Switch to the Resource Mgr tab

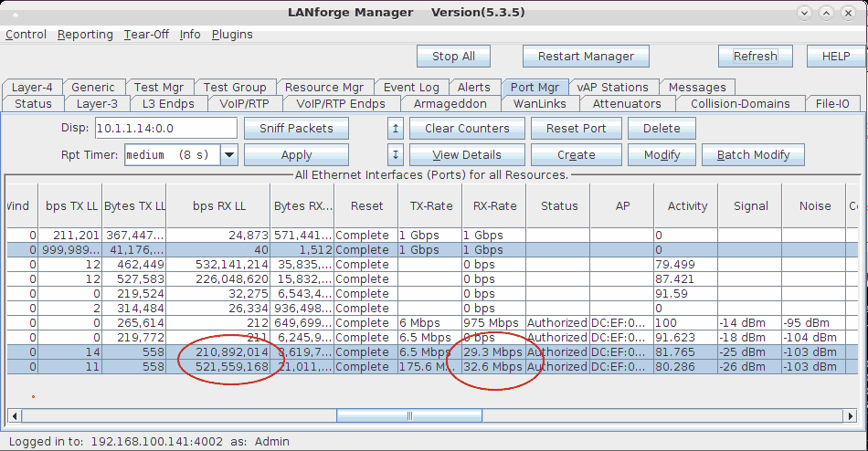coord(324,88)
